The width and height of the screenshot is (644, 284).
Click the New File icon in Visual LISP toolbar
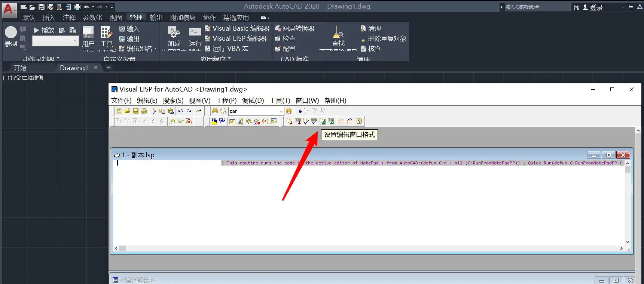119,111
